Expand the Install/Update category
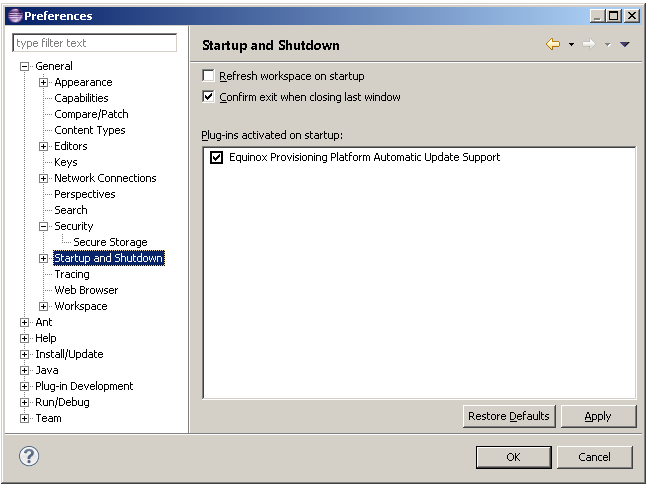This screenshot has height=485, width=647. click(x=25, y=354)
